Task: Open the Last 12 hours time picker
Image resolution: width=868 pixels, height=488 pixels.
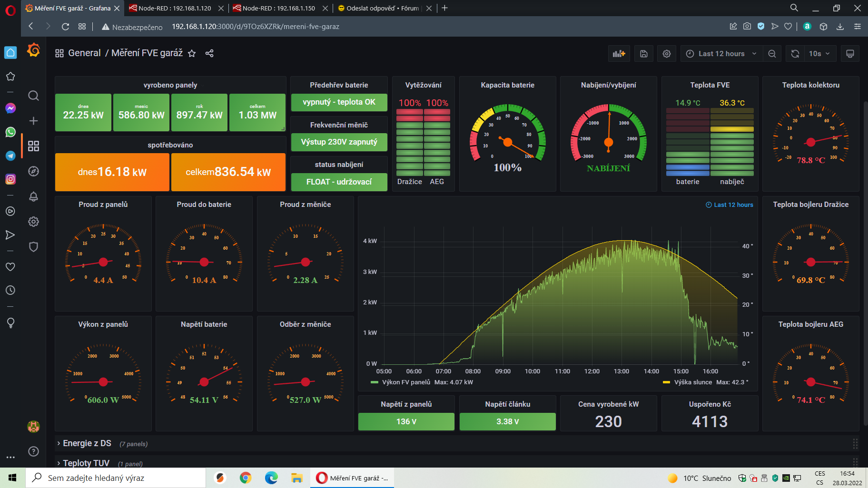Action: tap(721, 54)
